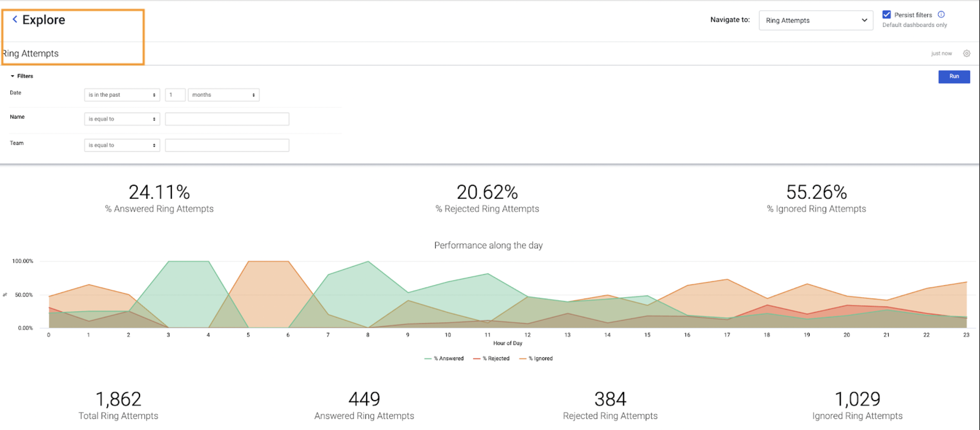Image resolution: width=980 pixels, height=430 pixels.
Task: Click the info icon next to Persist filters
Action: 941,14
